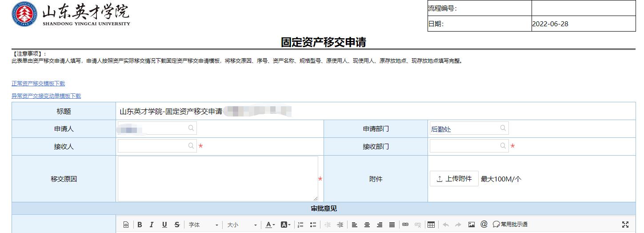This screenshot has width=644, height=233.
Task: Open the 大小 font size dropdown
Action: [242, 225]
